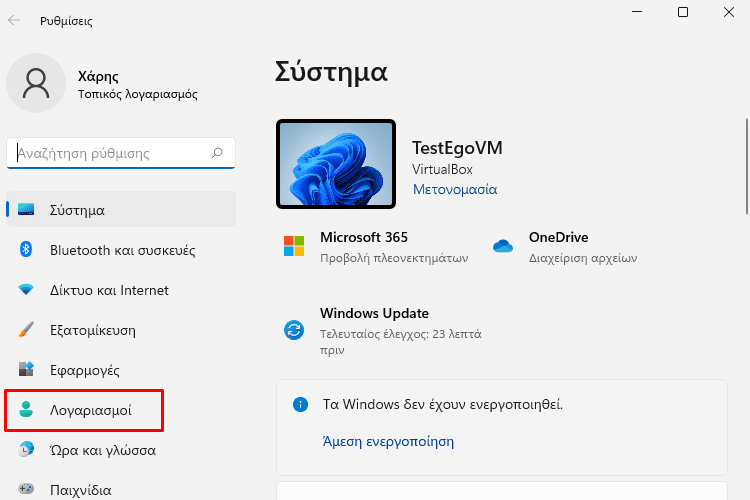Click the Τοπικός λογαριασμός label
Viewport: 750px width, 500px height.
pyautogui.click(x=138, y=94)
